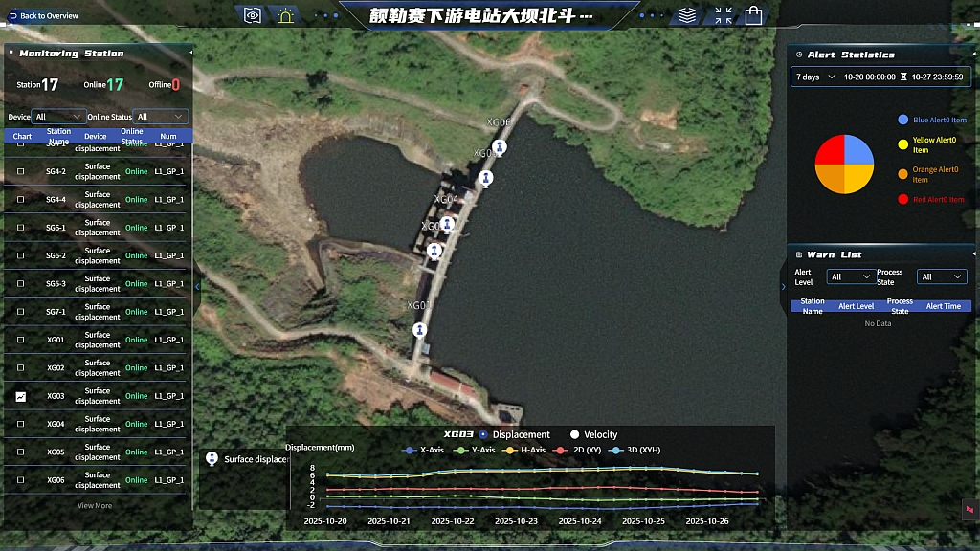Open the Device filter dropdown
980x551 pixels.
click(57, 117)
